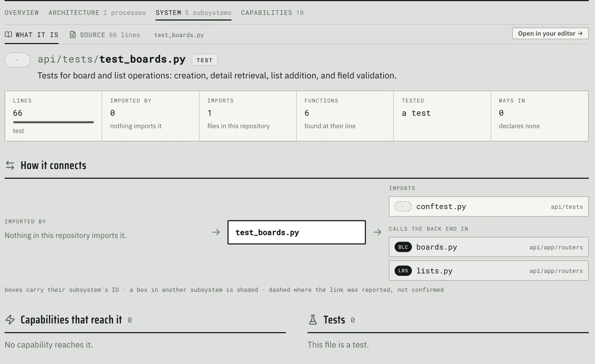Click the IMPORTS 1 stat card
Image resolution: width=595 pixels, height=364 pixels.
[x=248, y=116]
